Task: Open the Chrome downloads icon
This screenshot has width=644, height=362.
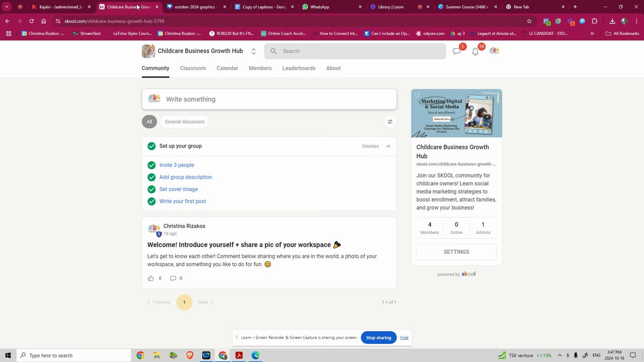Action: coord(612,21)
